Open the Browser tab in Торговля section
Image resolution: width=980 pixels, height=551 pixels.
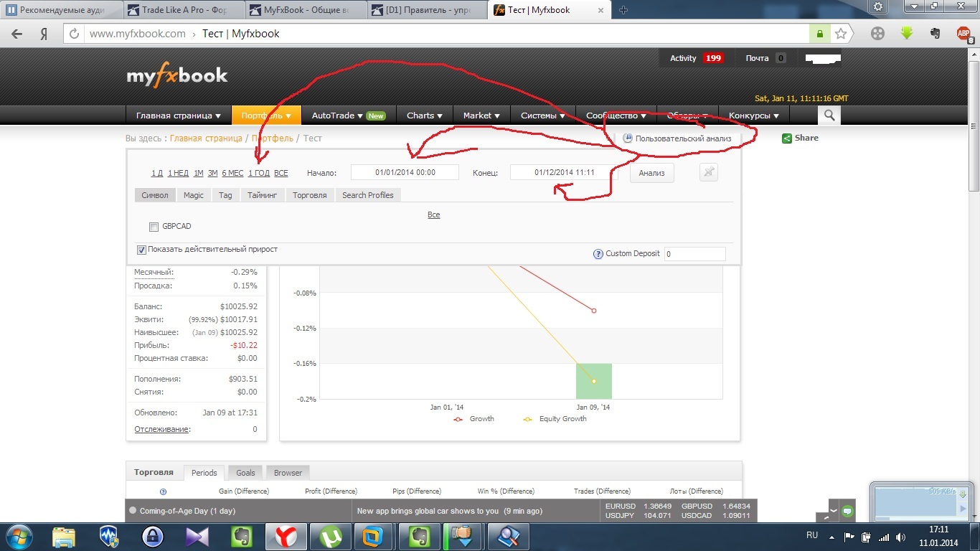[x=288, y=473]
